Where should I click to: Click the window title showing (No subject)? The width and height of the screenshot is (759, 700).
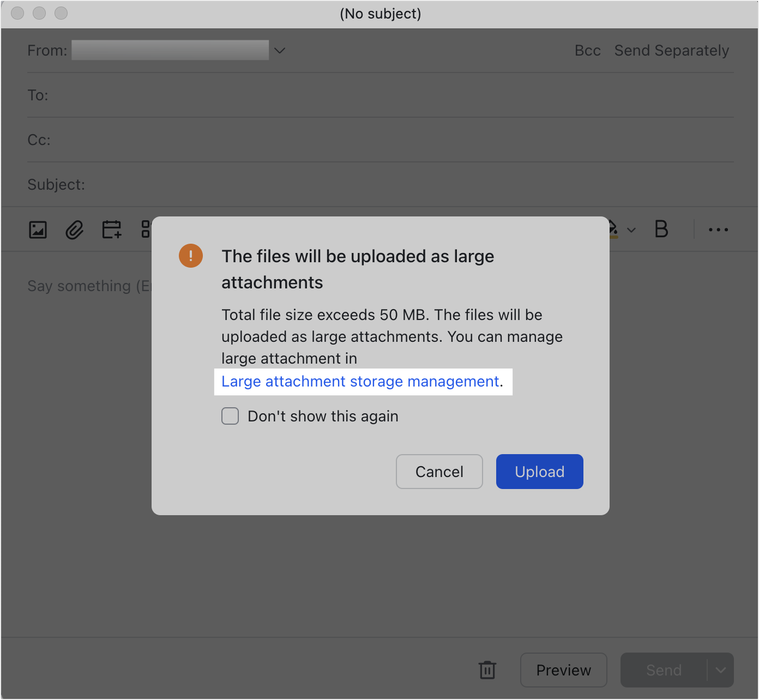(381, 14)
